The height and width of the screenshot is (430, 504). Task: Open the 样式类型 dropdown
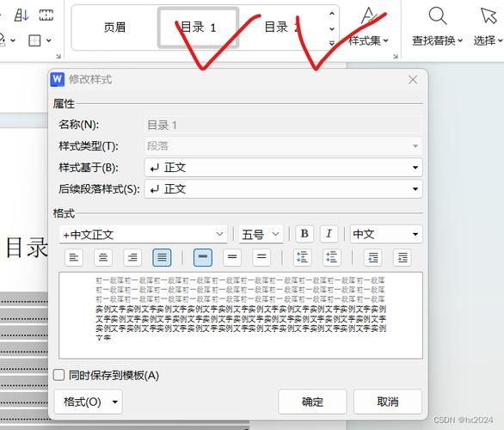(x=283, y=146)
